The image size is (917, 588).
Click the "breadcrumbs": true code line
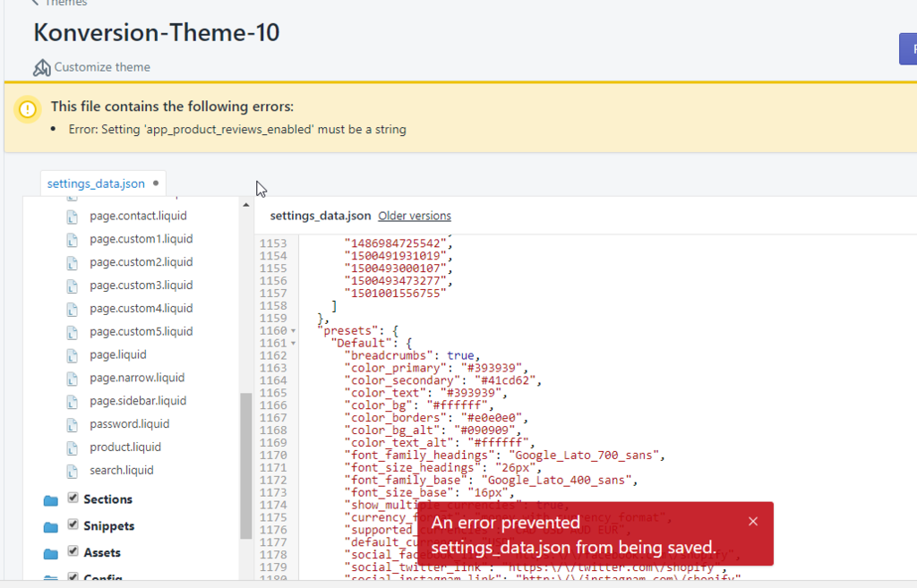point(412,355)
